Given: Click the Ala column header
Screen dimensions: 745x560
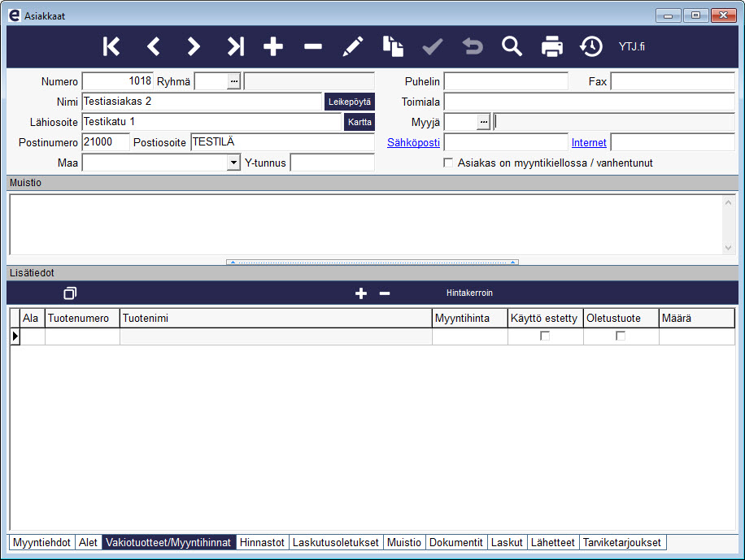Looking at the screenshot, I should coord(33,319).
